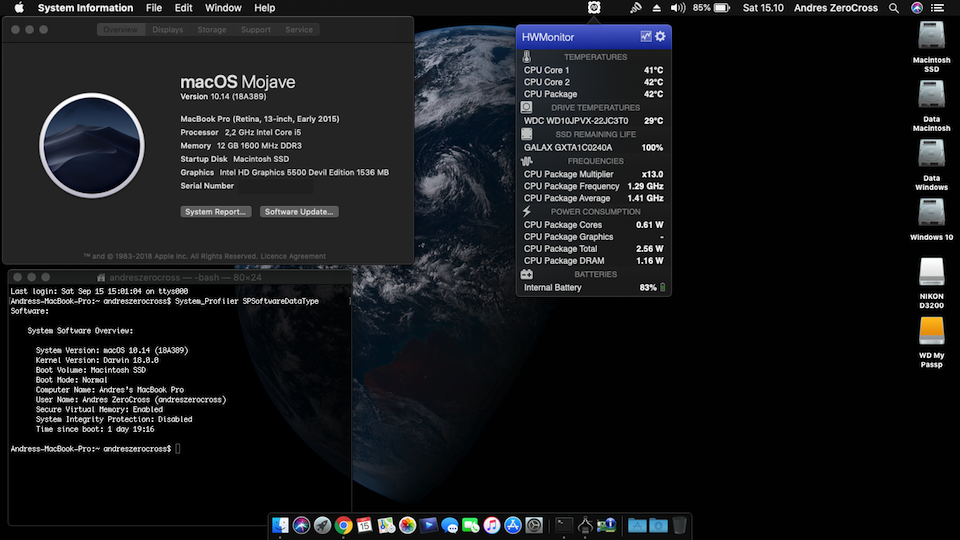Viewport: 960px width, 540px height.
Task: Switch to the Storage tab
Action: click(x=211, y=30)
